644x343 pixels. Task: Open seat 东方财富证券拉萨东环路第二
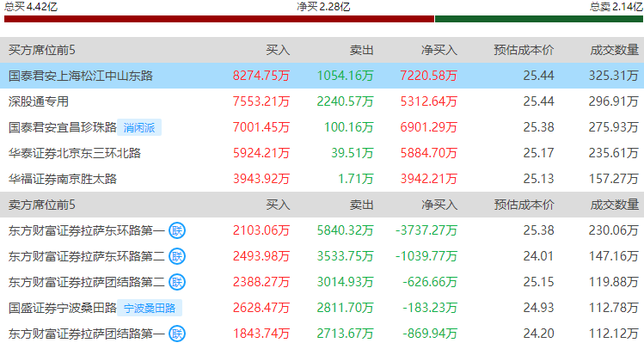(87, 256)
